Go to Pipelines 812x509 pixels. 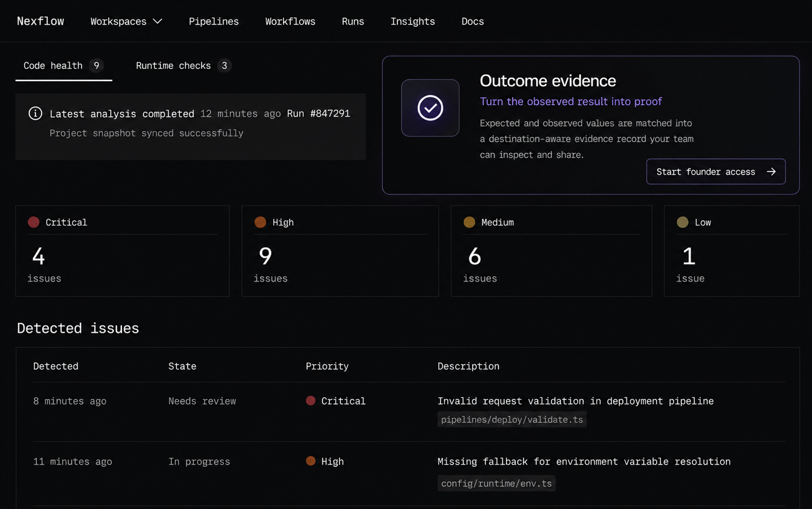pyautogui.click(x=213, y=22)
